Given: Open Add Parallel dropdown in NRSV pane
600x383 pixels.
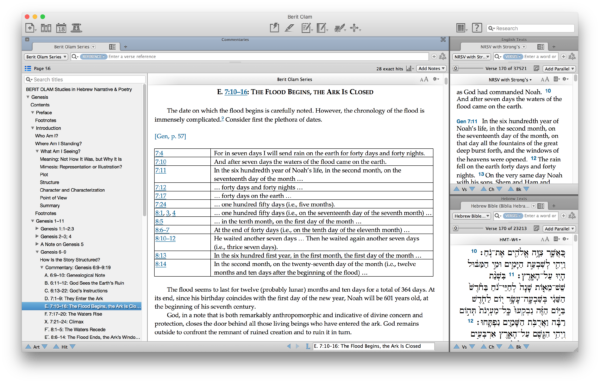Looking at the screenshot, I should 559,68.
